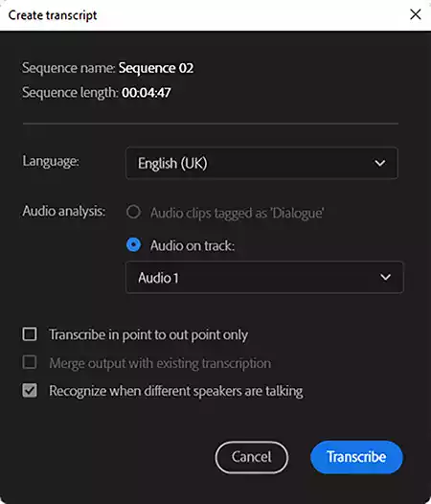
Task: Click the Create transcript title bar text
Action: tap(53, 15)
